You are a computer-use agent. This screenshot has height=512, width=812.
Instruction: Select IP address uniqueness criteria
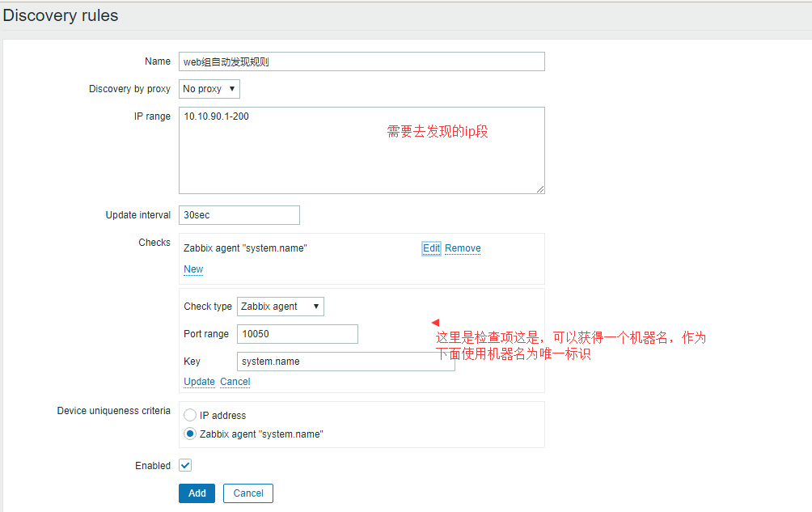190,415
